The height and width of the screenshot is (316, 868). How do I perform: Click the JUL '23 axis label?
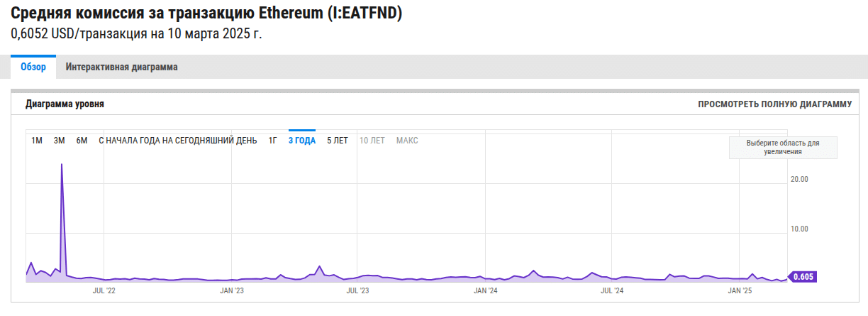pyautogui.click(x=357, y=290)
